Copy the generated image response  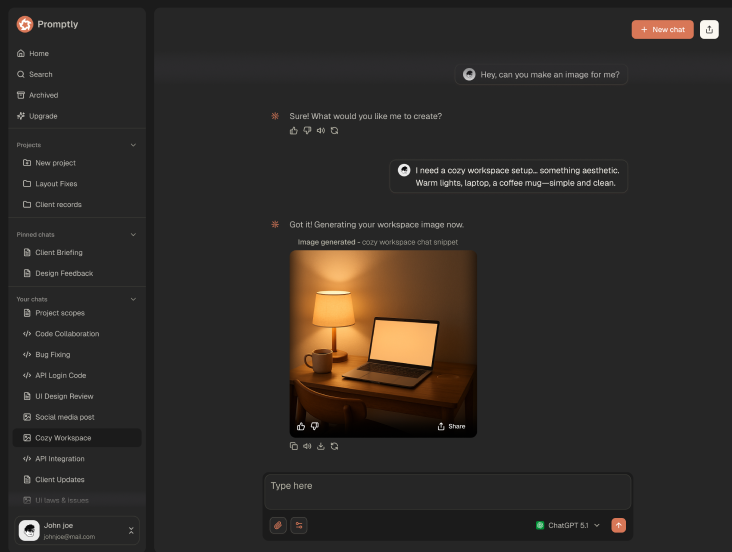click(294, 446)
